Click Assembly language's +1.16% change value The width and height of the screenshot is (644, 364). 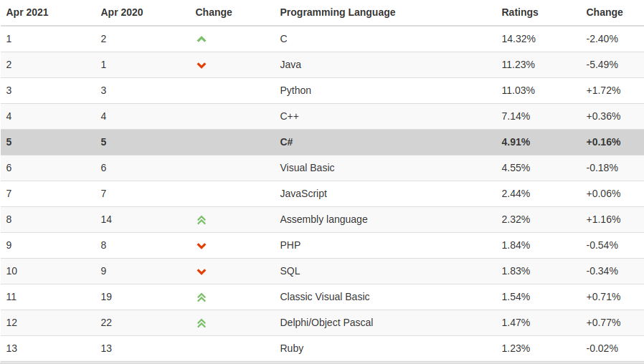coord(603,219)
